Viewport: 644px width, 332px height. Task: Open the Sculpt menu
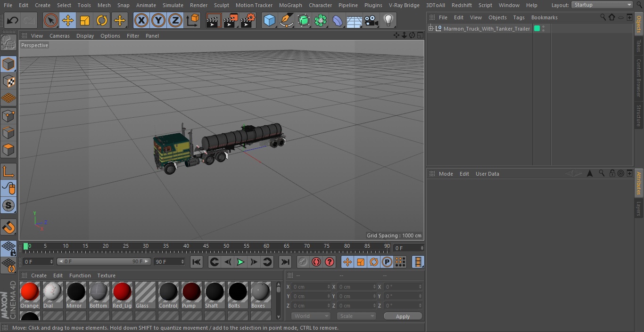pos(221,5)
